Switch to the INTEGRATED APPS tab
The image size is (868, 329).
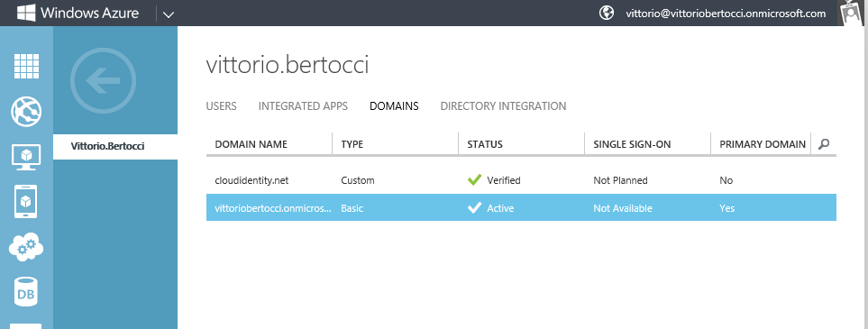pos(303,105)
